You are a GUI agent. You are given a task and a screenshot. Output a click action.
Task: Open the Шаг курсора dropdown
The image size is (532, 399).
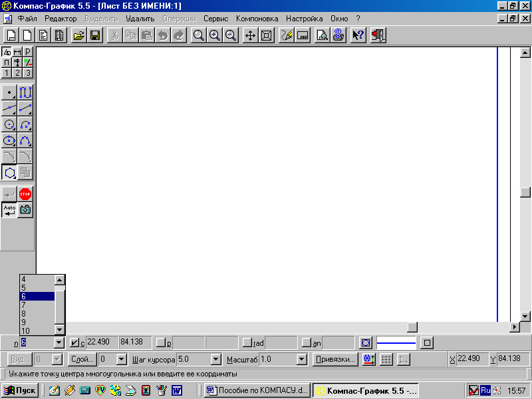(215, 359)
